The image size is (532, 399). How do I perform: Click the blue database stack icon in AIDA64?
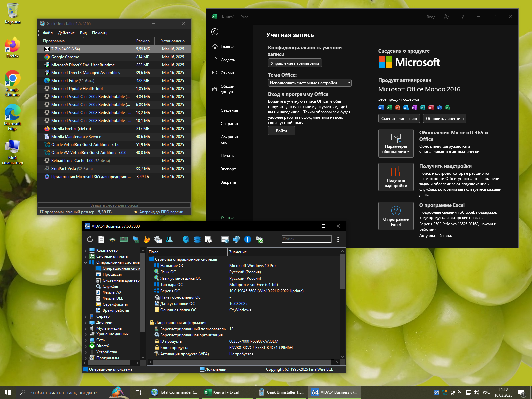point(197,239)
